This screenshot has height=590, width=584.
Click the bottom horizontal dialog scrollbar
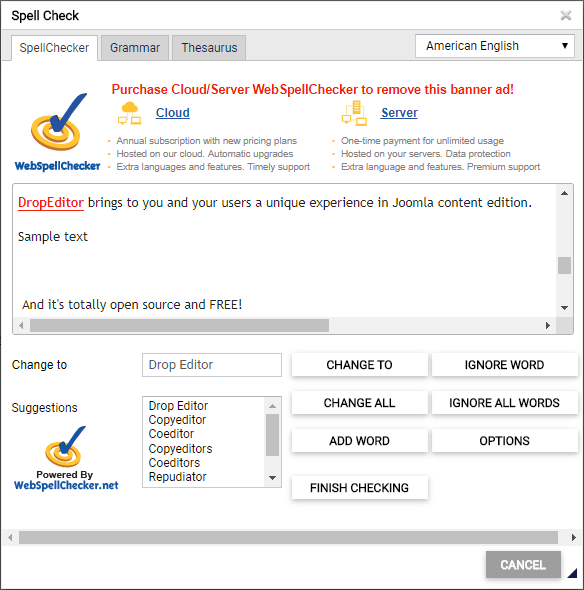tap(288, 537)
